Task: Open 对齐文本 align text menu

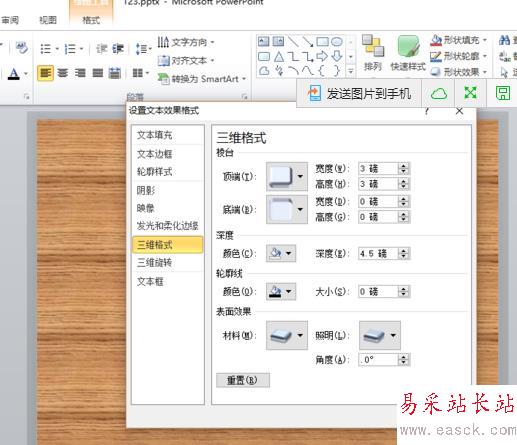Action: [x=186, y=61]
